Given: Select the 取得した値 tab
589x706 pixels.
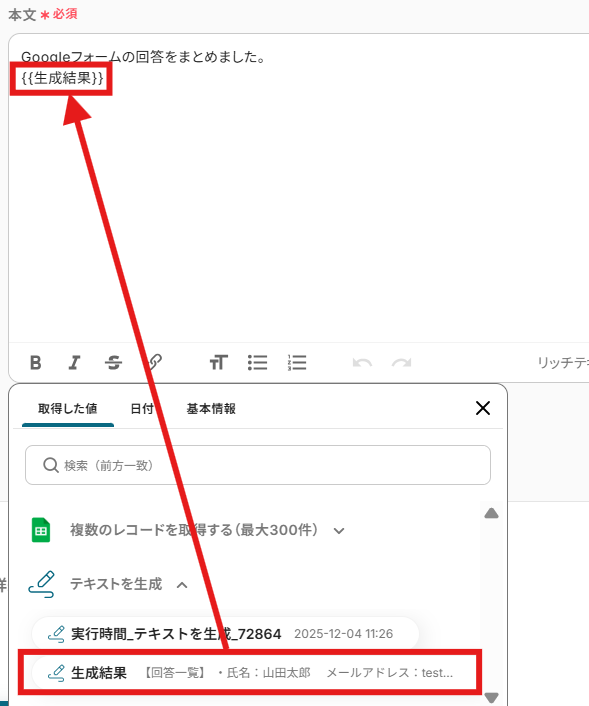Looking at the screenshot, I should click(x=68, y=409).
